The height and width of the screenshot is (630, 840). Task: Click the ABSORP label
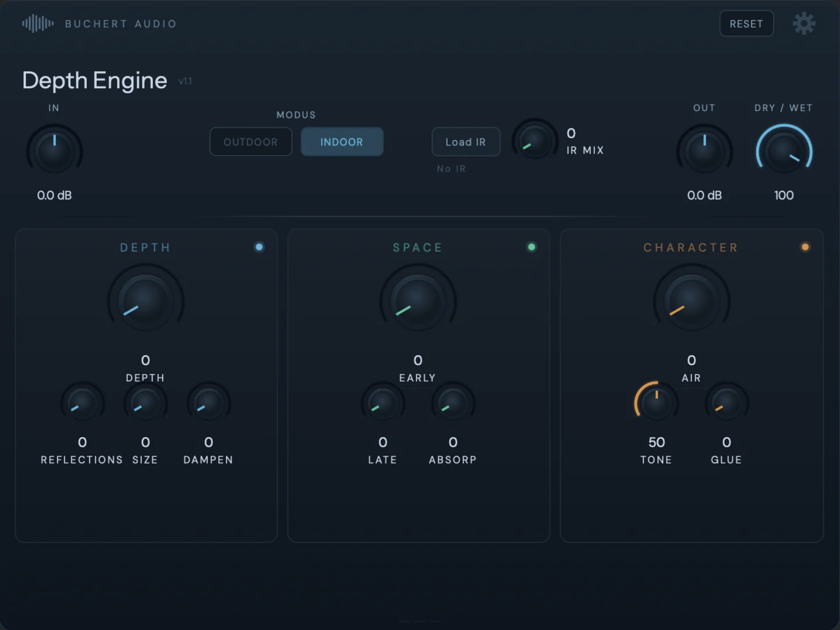(x=453, y=460)
